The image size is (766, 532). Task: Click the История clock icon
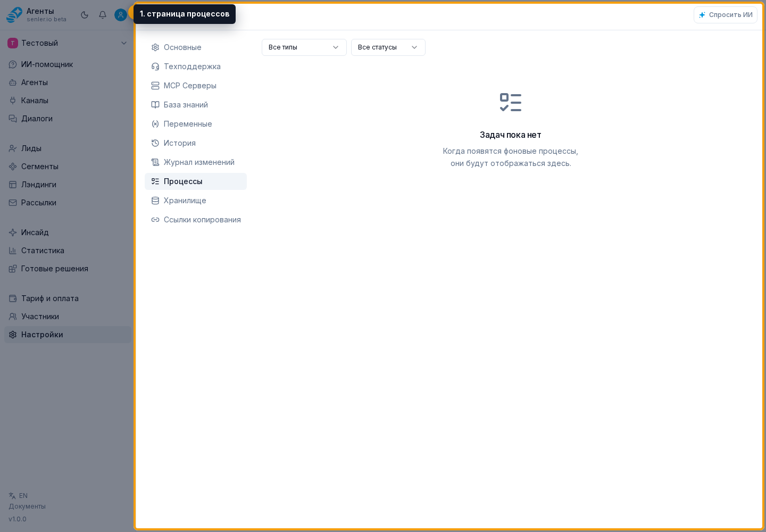[155, 143]
